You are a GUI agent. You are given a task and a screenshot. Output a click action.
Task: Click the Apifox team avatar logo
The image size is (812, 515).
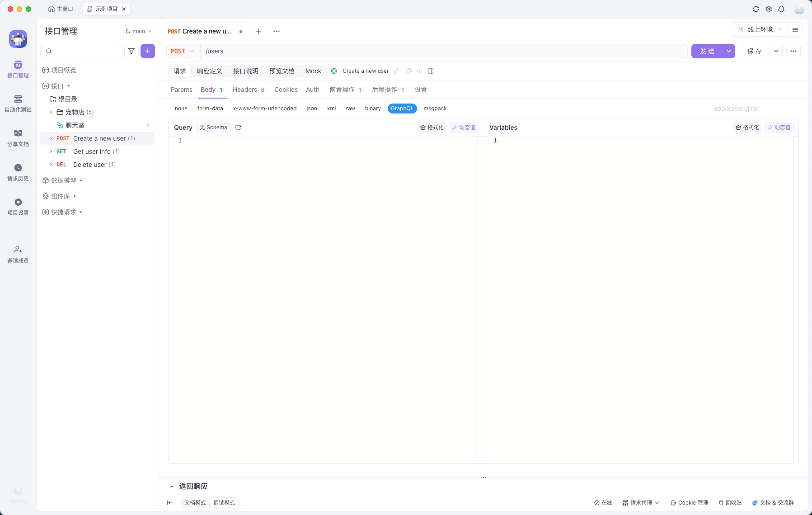18,39
